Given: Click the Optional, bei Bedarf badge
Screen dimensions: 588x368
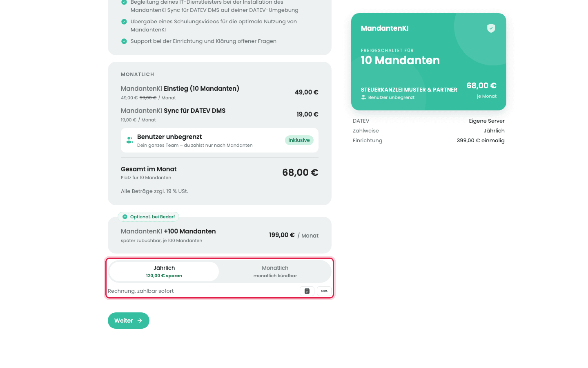Looking at the screenshot, I should pyautogui.click(x=148, y=217).
